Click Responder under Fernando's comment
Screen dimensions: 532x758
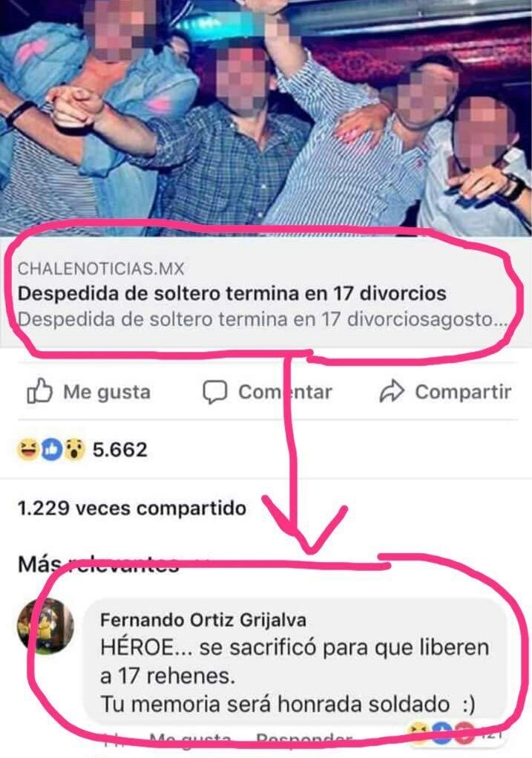point(304,739)
